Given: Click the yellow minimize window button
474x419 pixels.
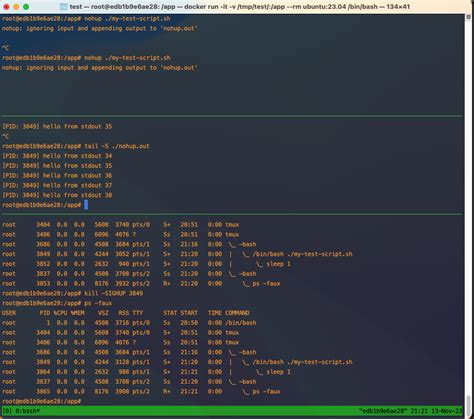Looking at the screenshot, I should tap(16, 7).
